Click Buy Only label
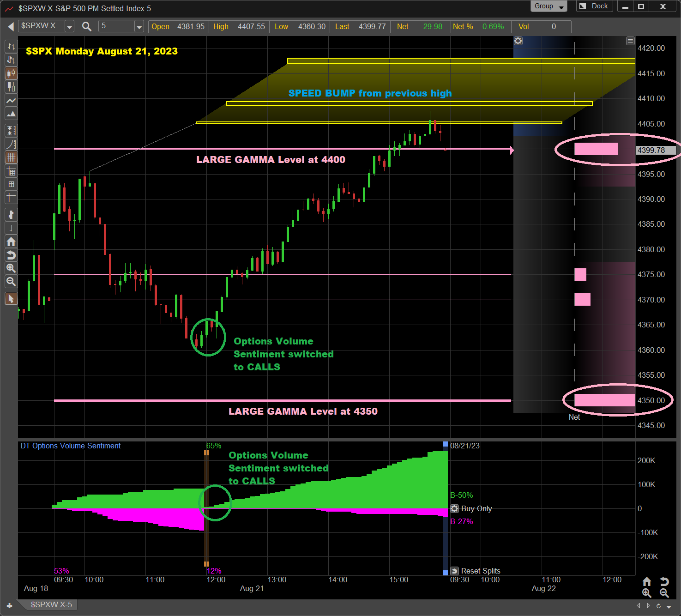681x616 pixels. click(x=476, y=508)
